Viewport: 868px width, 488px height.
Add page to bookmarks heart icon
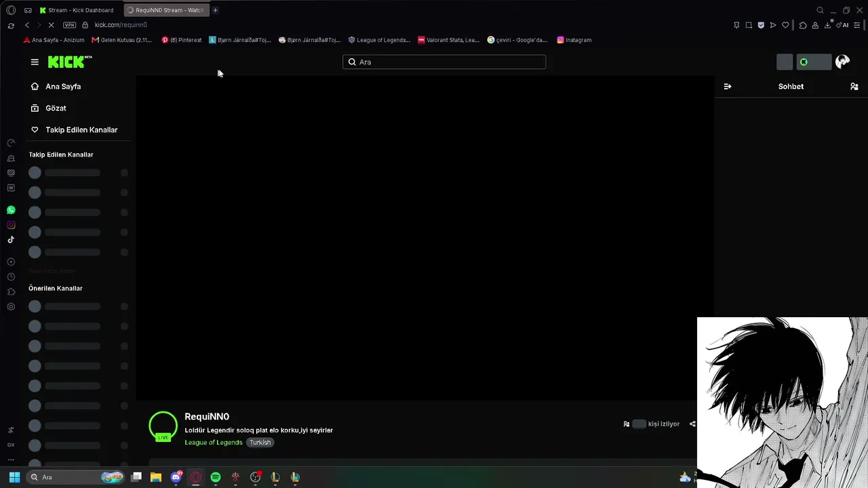pyautogui.click(x=785, y=25)
